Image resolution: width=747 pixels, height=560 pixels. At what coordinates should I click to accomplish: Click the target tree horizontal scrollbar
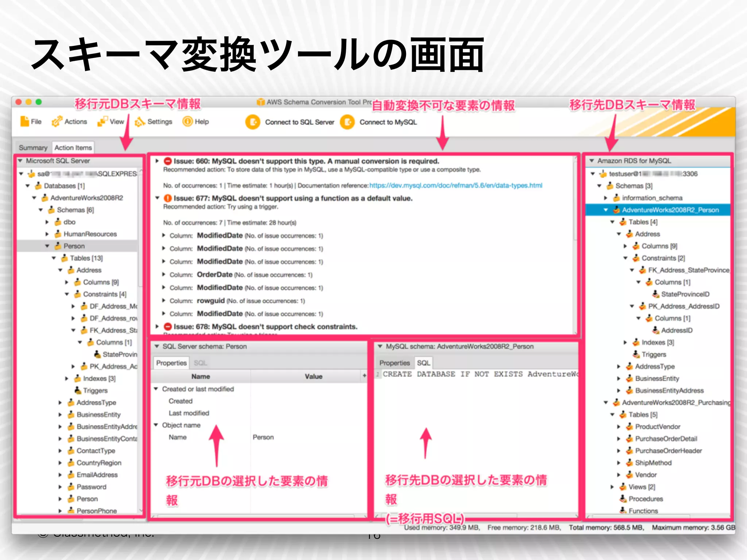coord(641,516)
